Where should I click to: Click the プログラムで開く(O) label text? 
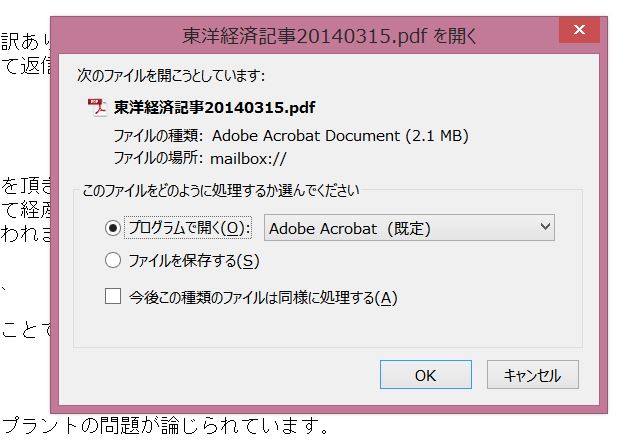click(189, 228)
